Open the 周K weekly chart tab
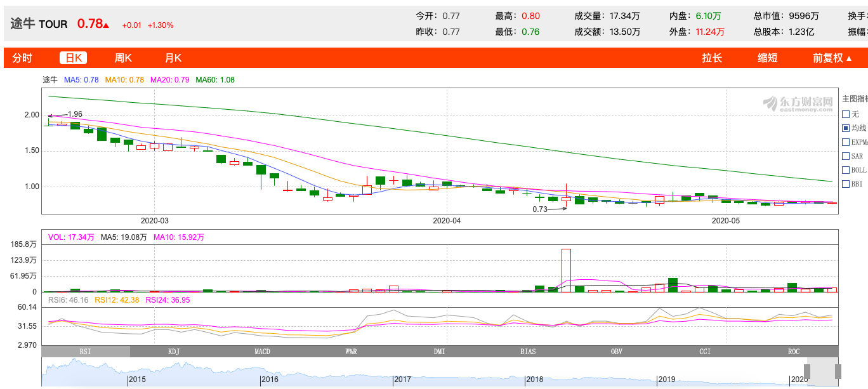The image size is (868, 389). (x=123, y=58)
